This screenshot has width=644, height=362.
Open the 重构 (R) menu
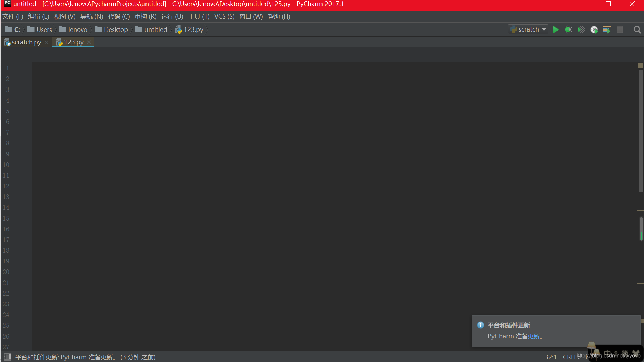point(145,16)
